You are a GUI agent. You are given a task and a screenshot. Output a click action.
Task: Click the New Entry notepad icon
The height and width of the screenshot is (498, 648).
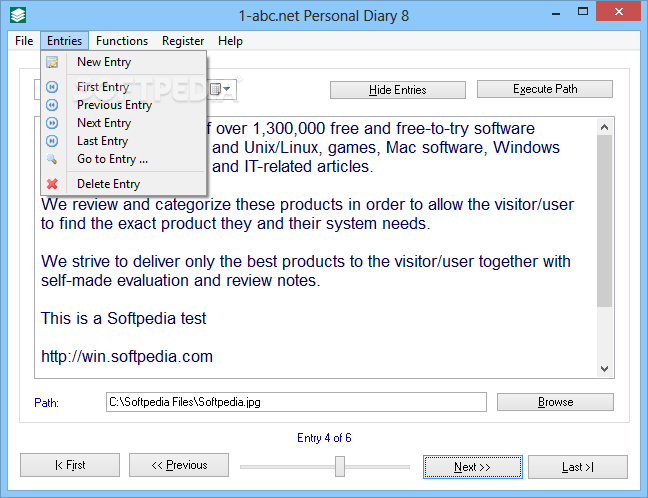52,62
